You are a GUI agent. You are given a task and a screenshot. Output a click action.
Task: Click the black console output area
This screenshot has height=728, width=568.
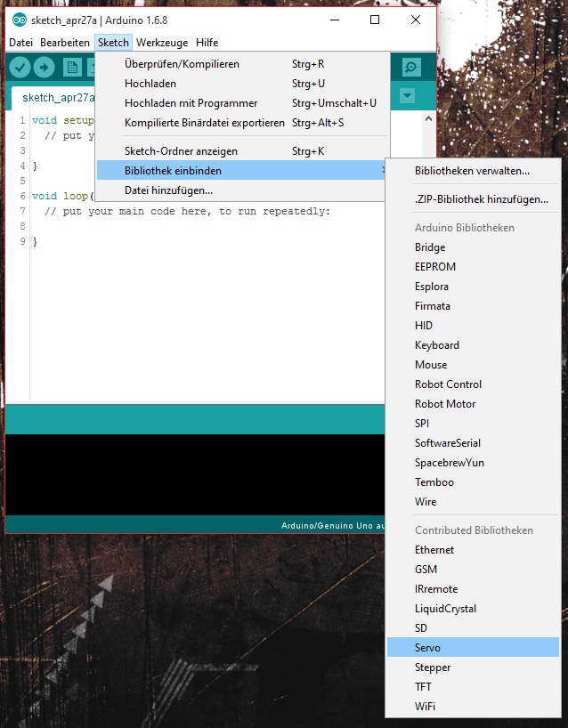[x=195, y=474]
